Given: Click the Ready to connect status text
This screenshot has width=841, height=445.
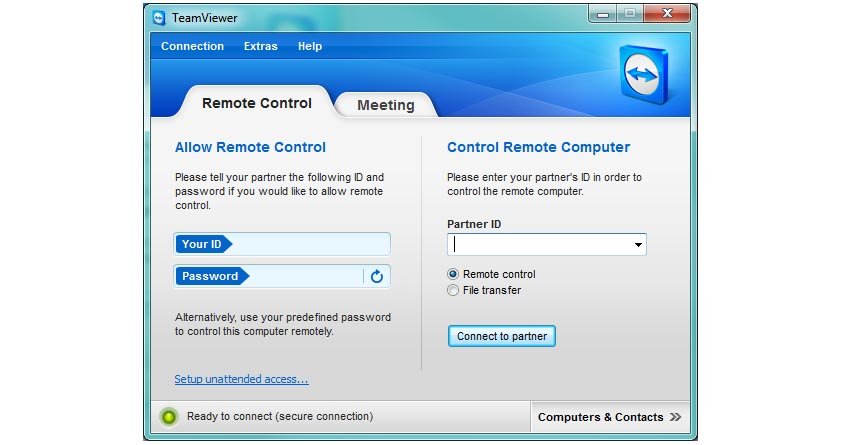Looking at the screenshot, I should [x=280, y=417].
